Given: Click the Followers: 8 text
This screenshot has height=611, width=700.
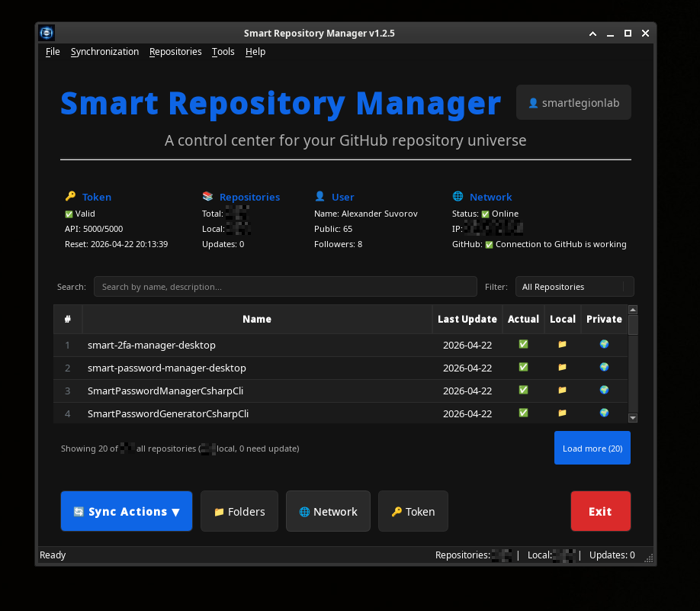Looking at the screenshot, I should tap(338, 244).
